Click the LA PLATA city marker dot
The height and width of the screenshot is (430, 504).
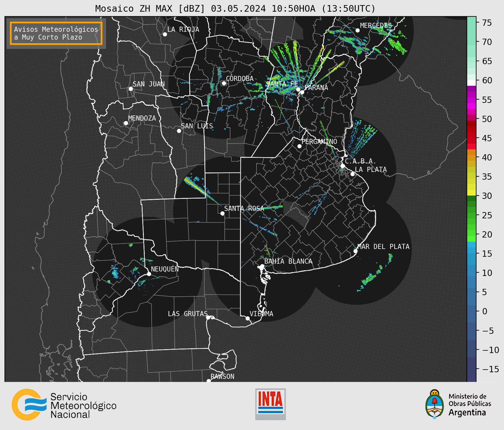353,174
